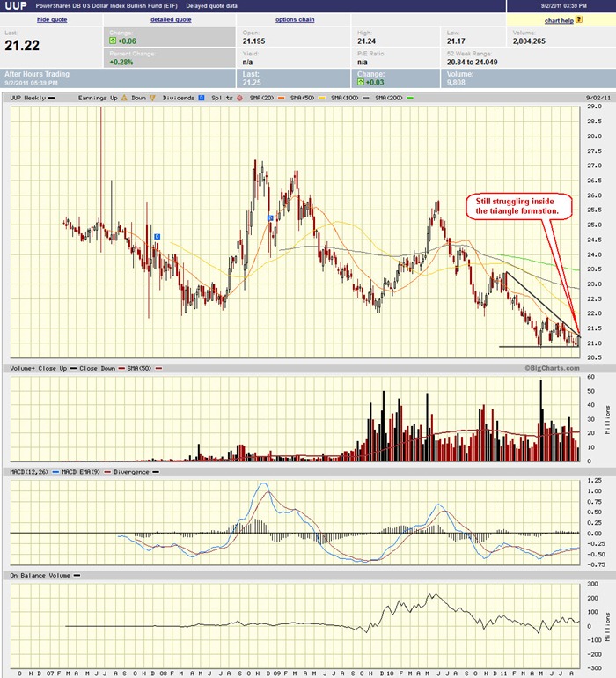This screenshot has width=616, height=678.
Task: Click the chart help question mark icon
Action: tap(579, 19)
